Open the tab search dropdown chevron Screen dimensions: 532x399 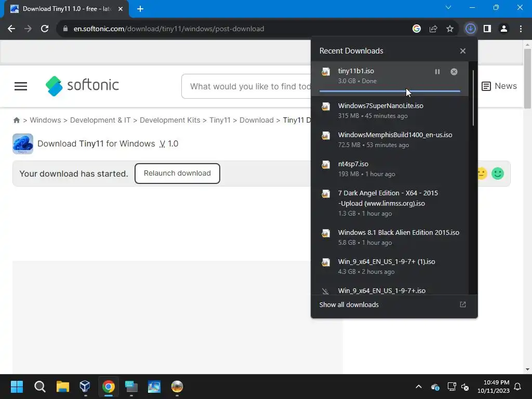click(x=448, y=7)
